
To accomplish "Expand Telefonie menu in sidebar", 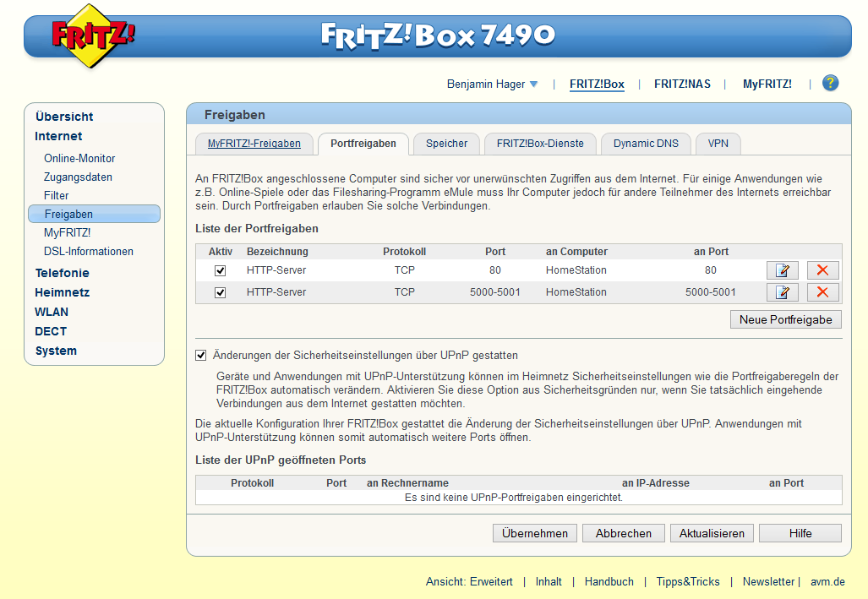I will [x=62, y=273].
